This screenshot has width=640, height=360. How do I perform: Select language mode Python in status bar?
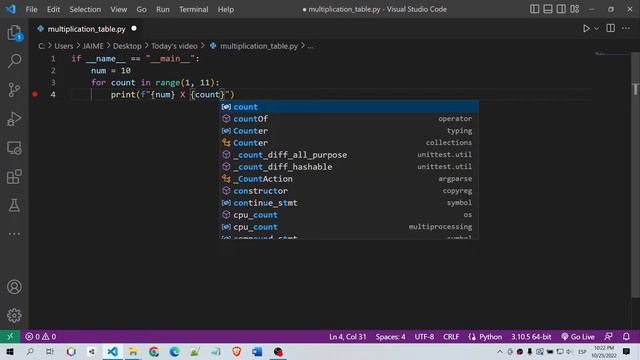[490, 337]
